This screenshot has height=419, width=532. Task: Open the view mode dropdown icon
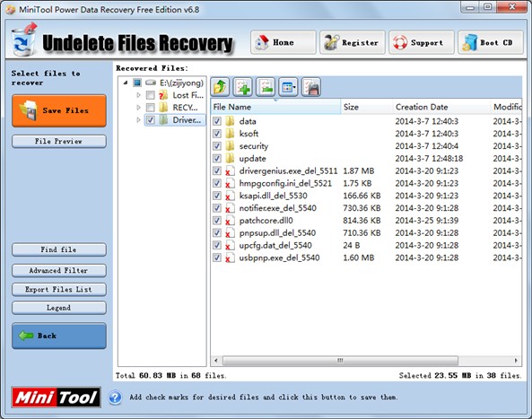[288, 87]
